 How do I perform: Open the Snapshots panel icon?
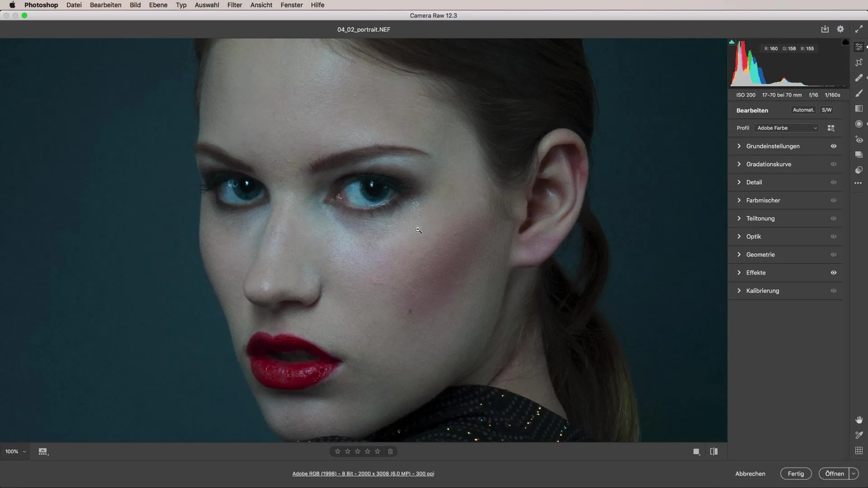click(x=859, y=155)
